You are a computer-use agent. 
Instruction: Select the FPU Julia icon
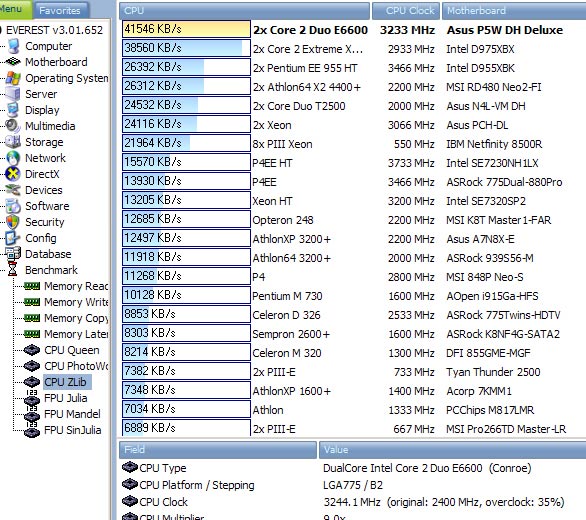pyautogui.click(x=32, y=398)
